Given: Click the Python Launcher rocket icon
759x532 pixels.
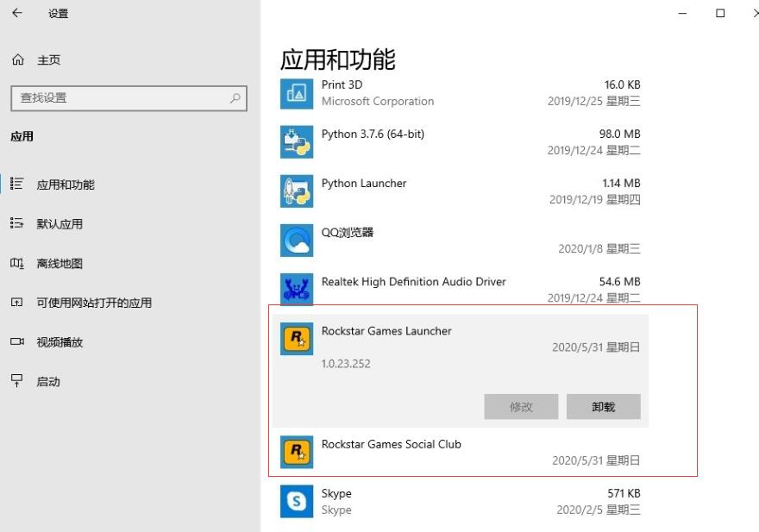Looking at the screenshot, I should [x=297, y=191].
